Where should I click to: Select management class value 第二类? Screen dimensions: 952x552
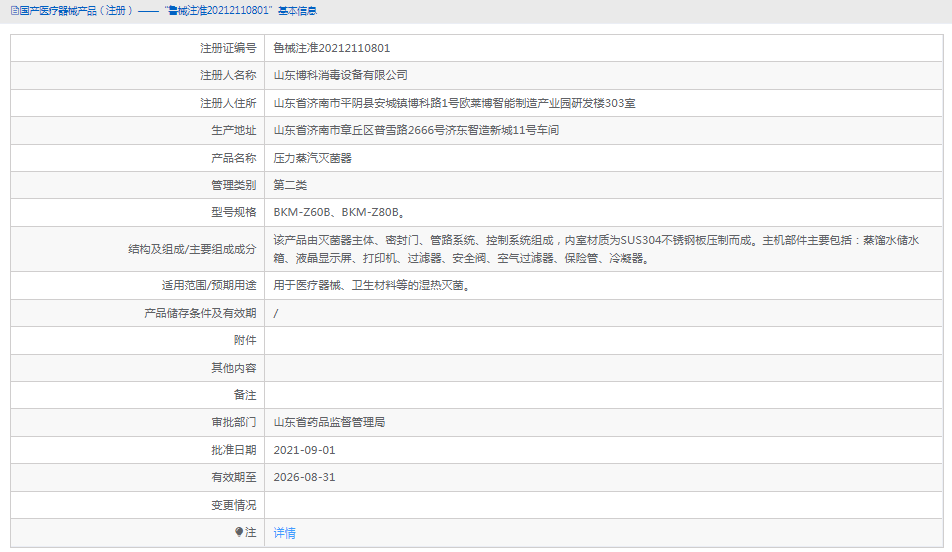(x=290, y=185)
